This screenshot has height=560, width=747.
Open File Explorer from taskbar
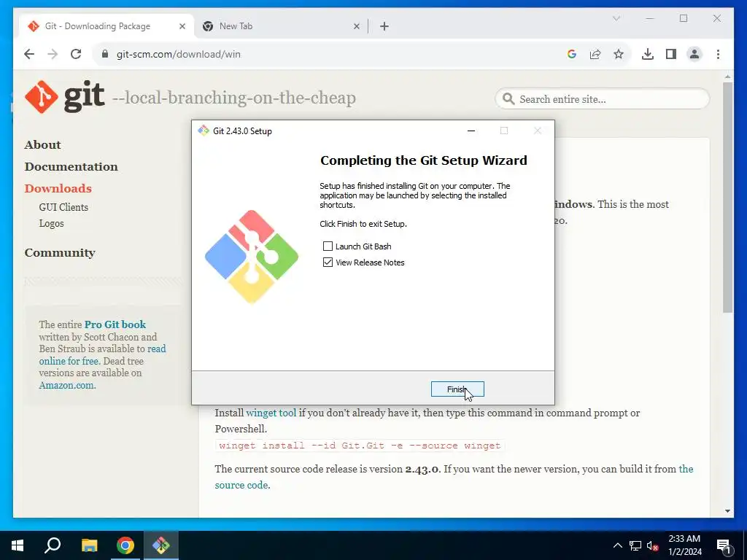point(89,545)
